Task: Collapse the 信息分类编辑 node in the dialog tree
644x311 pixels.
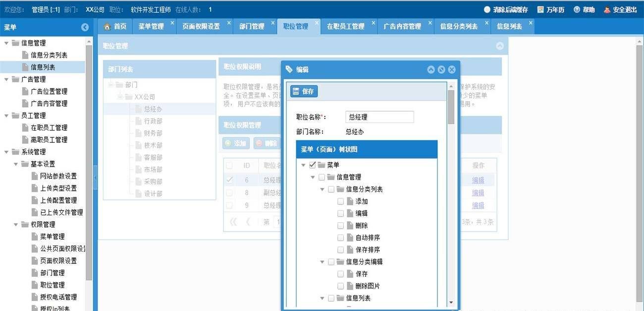Action: pyautogui.click(x=322, y=262)
